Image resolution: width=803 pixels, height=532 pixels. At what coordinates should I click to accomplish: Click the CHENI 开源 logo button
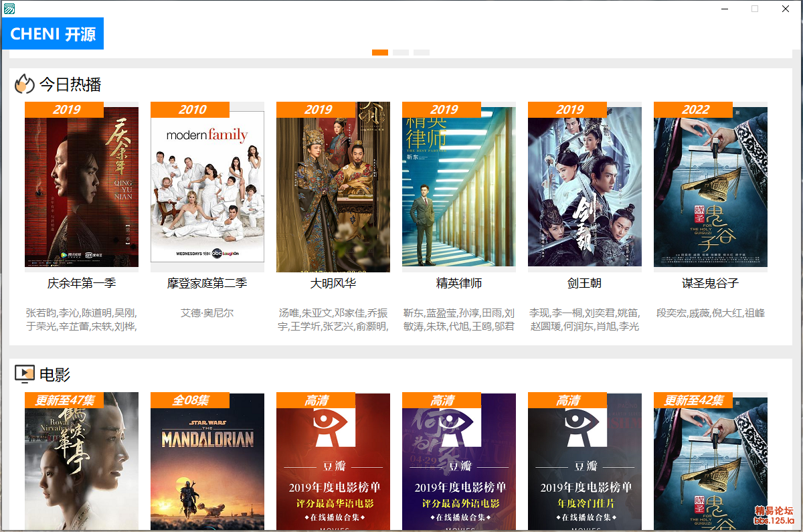[53, 33]
